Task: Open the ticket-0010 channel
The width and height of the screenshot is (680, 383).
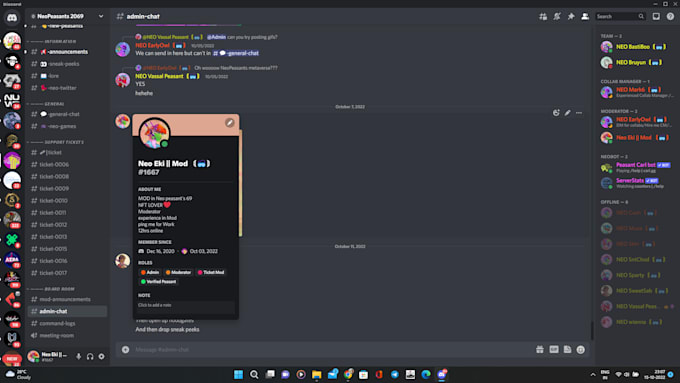Action: click(67, 200)
